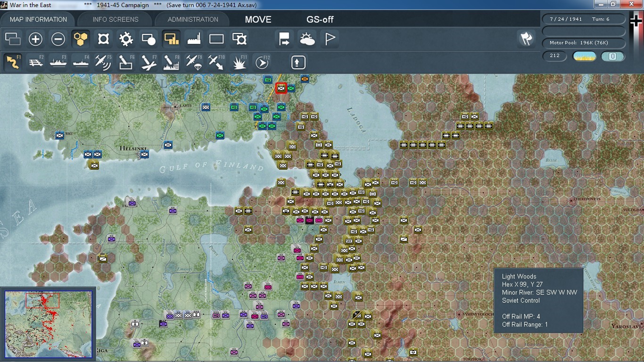Click the flag with arrow icon
The width and height of the screenshot is (644, 362).
[284, 39]
